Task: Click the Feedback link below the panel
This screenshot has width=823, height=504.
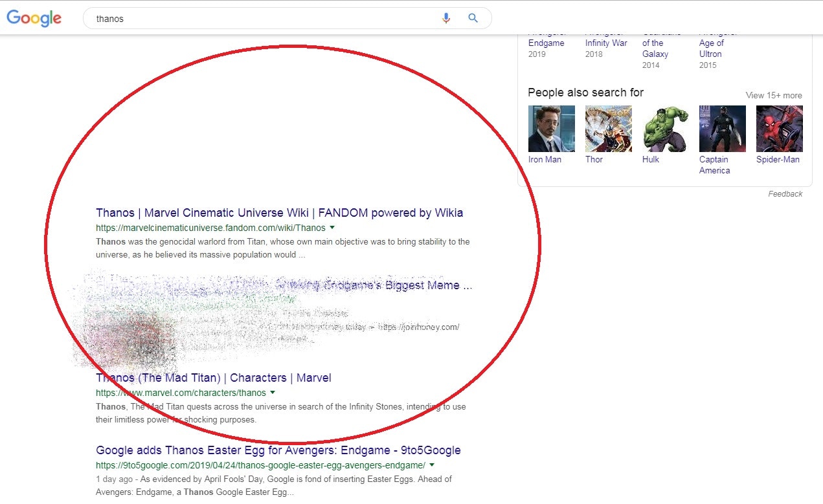Action: pos(785,194)
